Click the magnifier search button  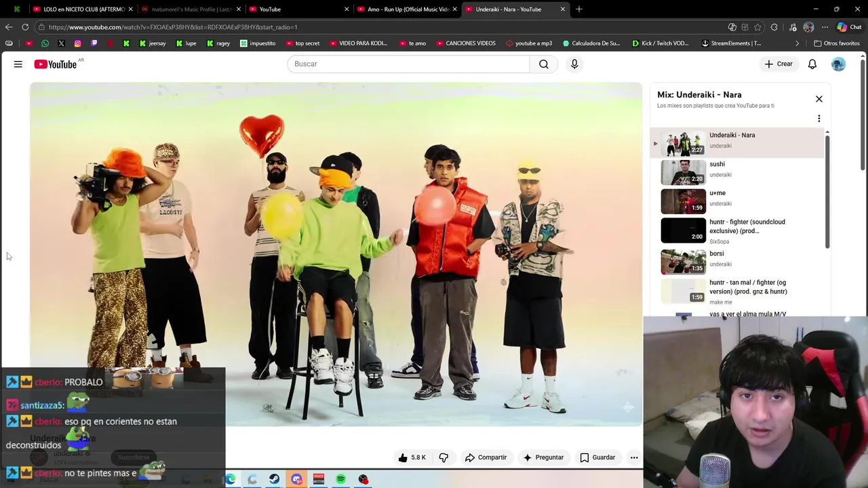pyautogui.click(x=544, y=64)
